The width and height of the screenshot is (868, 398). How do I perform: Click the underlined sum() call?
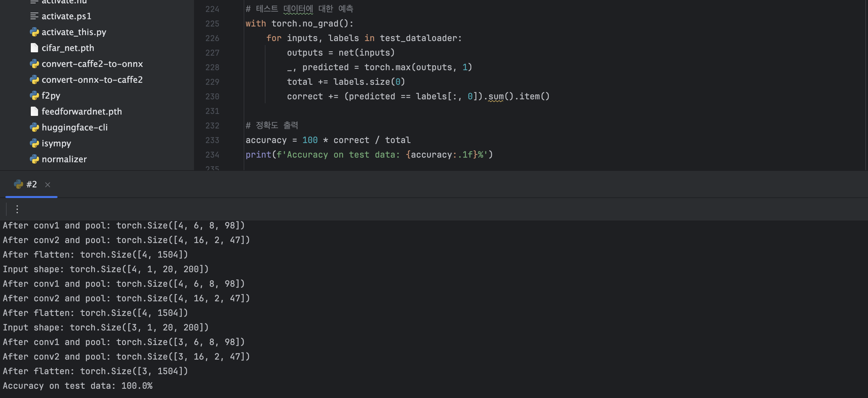[x=496, y=96]
